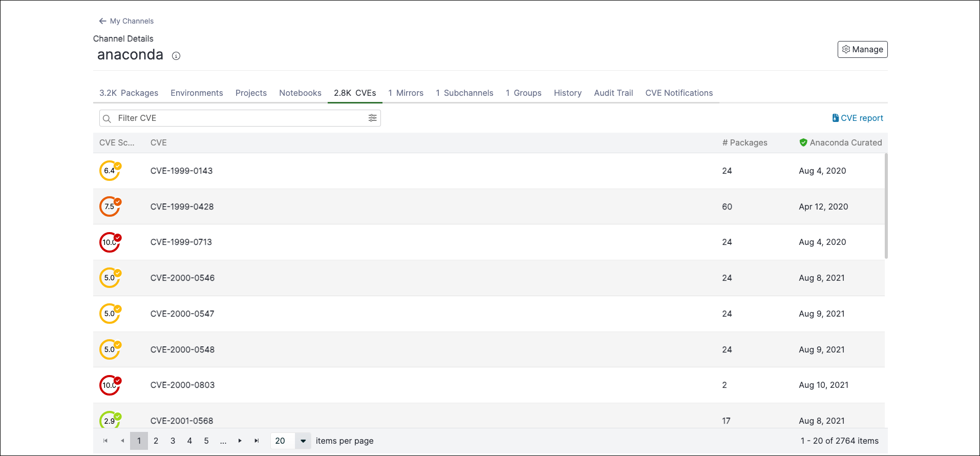Open the items per page dropdown
Image resolution: width=980 pixels, height=456 pixels.
coord(303,441)
